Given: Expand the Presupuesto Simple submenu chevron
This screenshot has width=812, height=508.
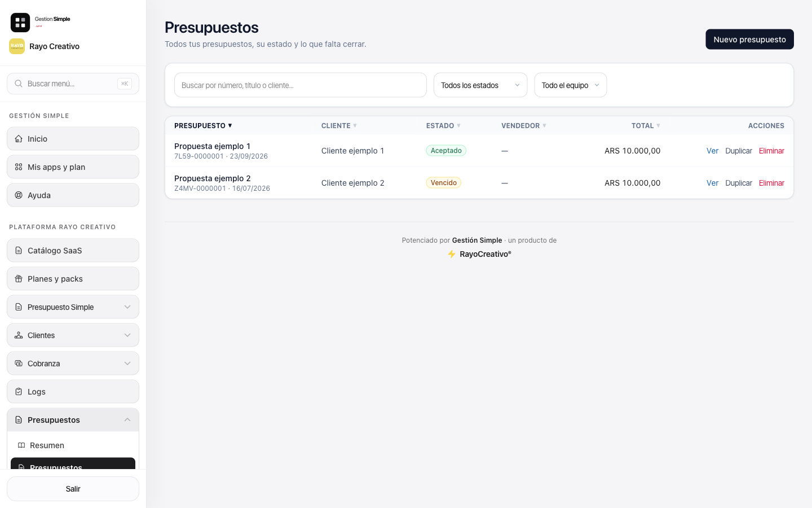Looking at the screenshot, I should [127, 307].
